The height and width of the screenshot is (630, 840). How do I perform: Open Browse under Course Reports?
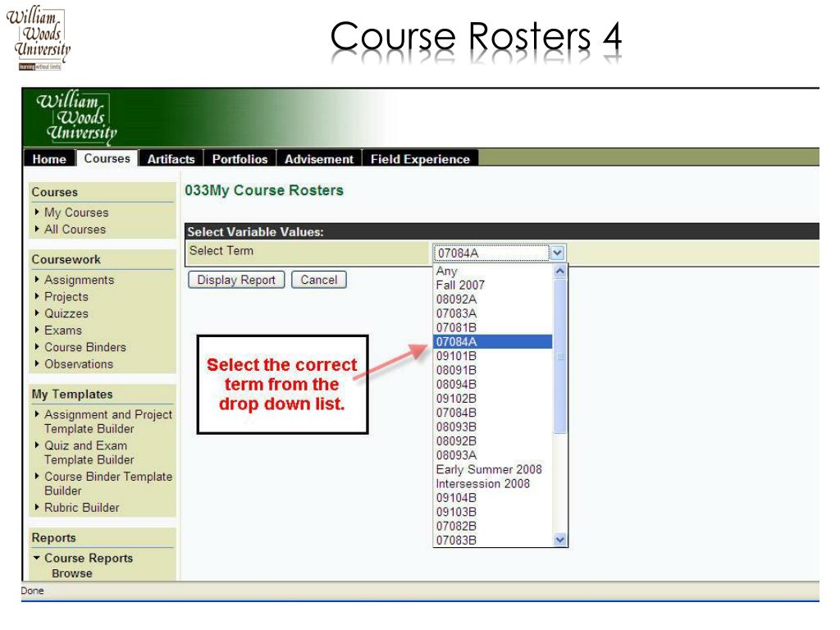tap(72, 573)
